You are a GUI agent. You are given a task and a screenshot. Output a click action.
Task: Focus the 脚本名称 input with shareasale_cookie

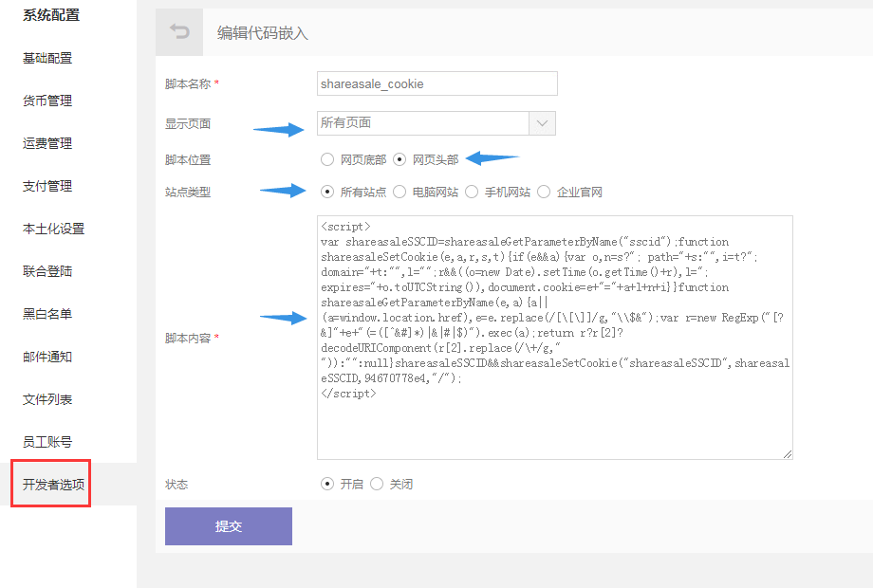pyautogui.click(x=437, y=83)
